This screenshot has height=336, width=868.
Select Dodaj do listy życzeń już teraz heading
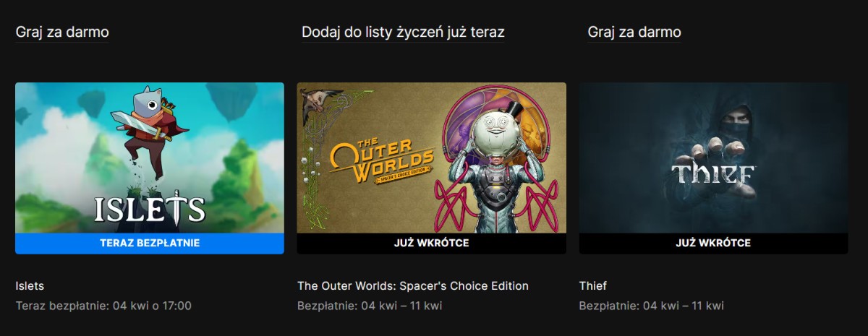click(403, 32)
